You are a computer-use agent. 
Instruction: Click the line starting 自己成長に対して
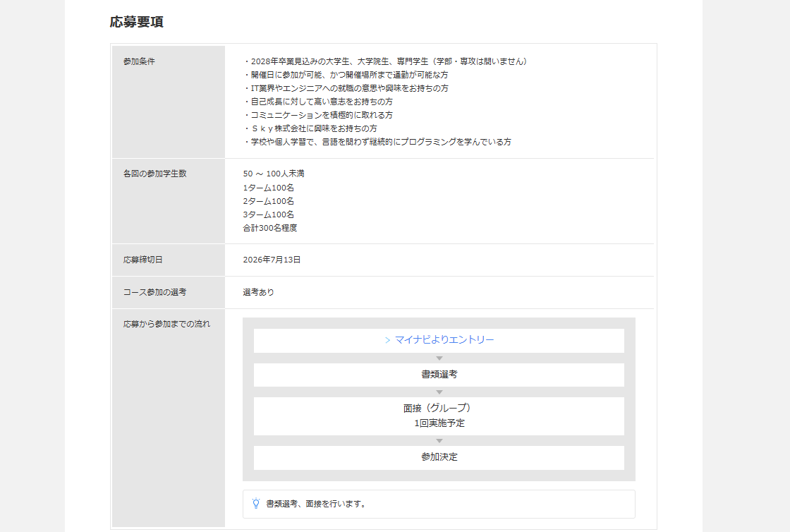coord(318,102)
